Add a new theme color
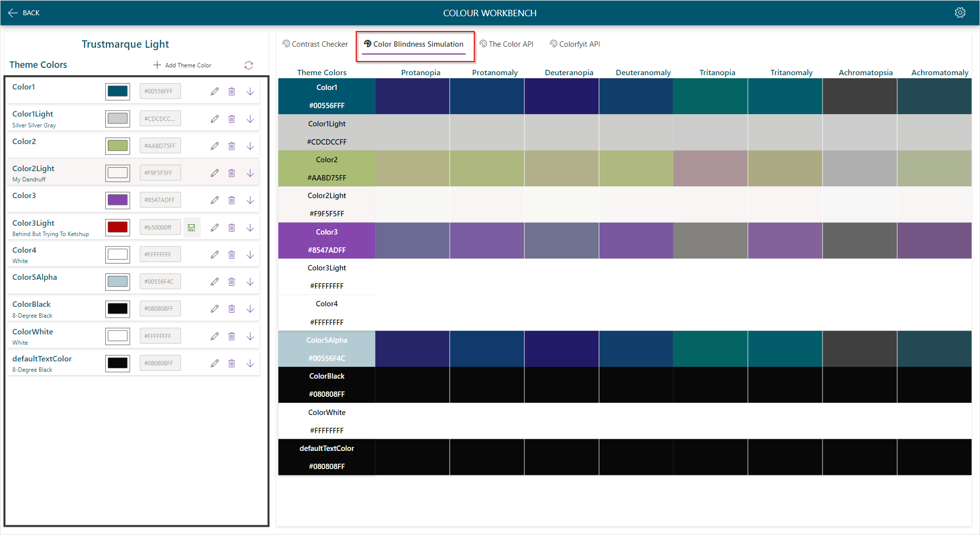This screenshot has width=980, height=535. point(182,65)
